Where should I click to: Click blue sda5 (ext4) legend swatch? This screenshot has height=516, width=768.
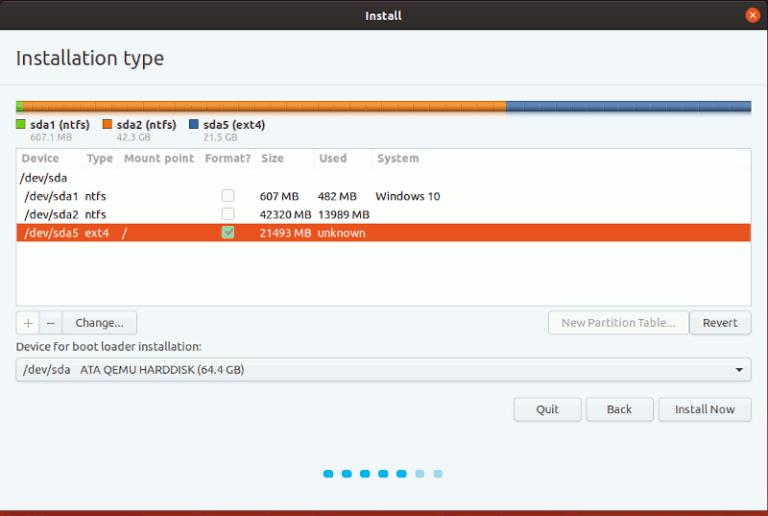[194, 124]
